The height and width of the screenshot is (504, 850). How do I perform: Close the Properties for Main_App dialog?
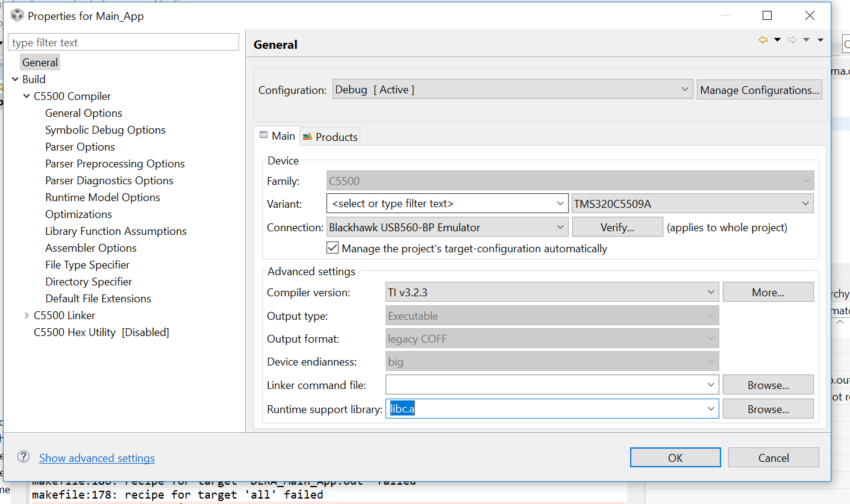tap(810, 15)
